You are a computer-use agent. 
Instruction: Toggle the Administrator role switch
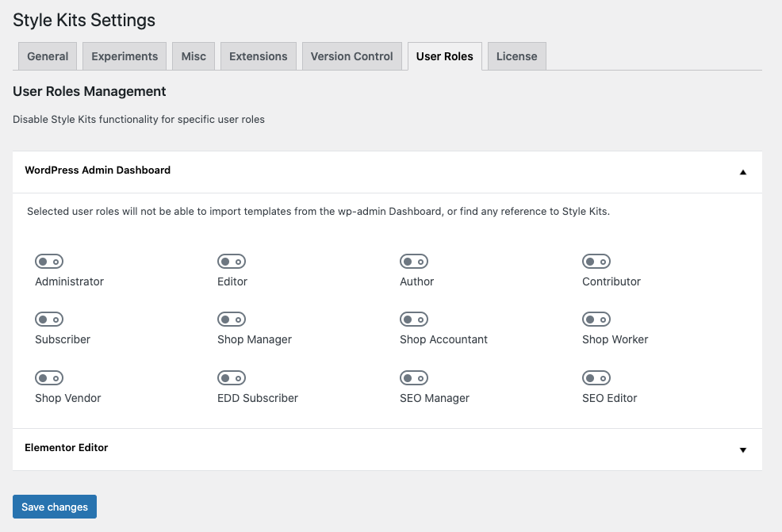49,262
